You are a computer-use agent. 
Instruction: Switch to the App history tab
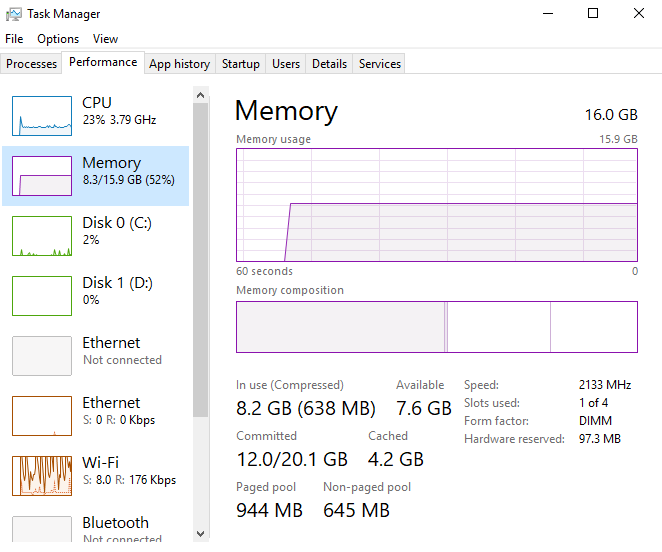coord(179,64)
